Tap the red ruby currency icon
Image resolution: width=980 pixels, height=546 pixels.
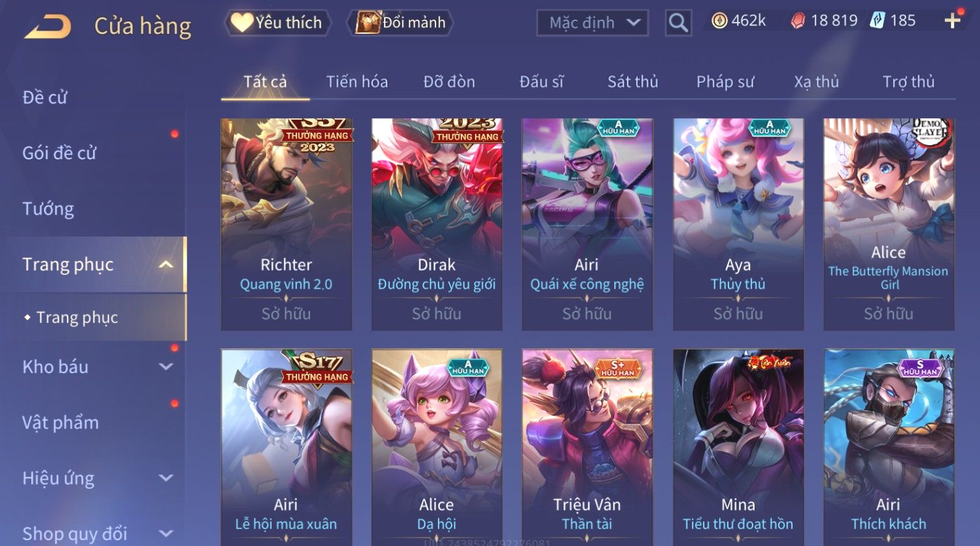797,21
